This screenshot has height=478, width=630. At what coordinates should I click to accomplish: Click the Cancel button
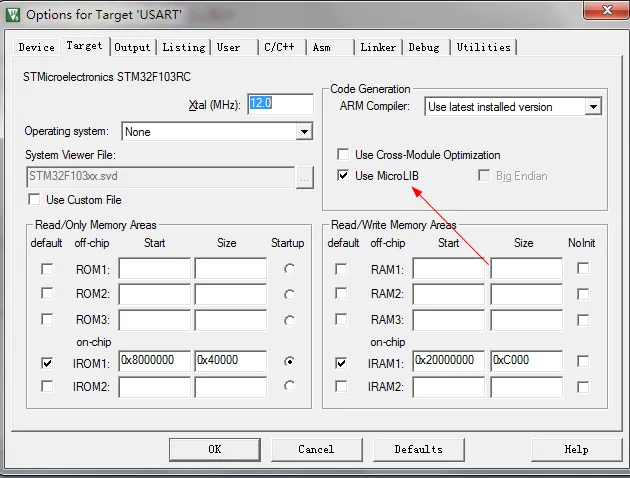(316, 449)
